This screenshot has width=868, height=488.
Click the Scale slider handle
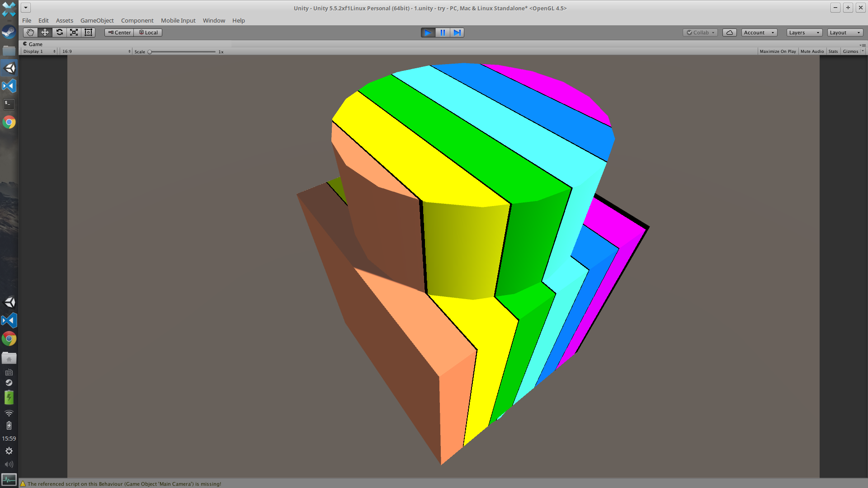tap(150, 52)
